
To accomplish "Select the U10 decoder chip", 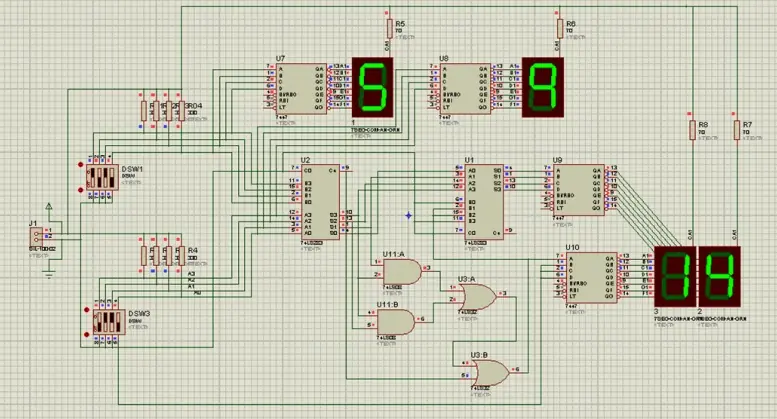I will tap(591, 277).
